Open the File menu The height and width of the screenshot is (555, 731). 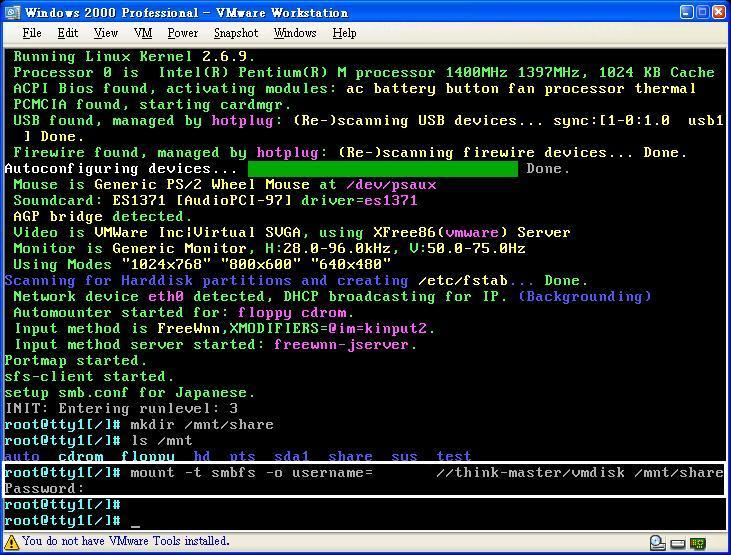(32, 33)
